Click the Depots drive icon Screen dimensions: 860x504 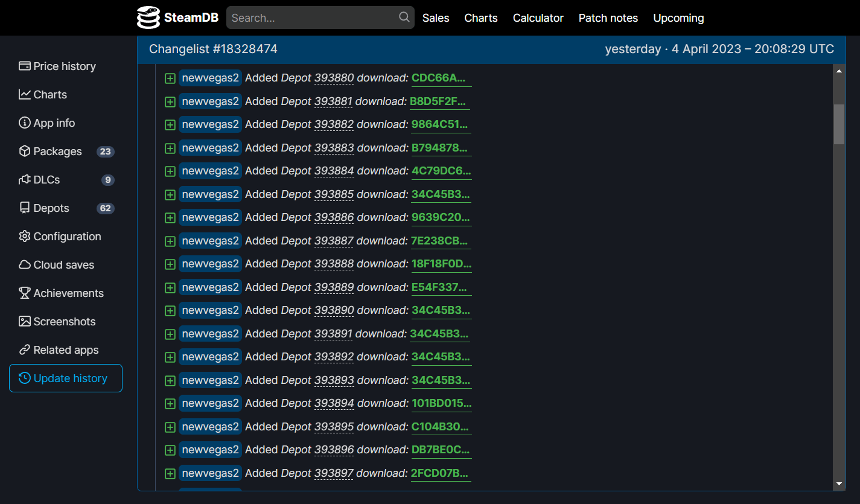[x=25, y=208]
